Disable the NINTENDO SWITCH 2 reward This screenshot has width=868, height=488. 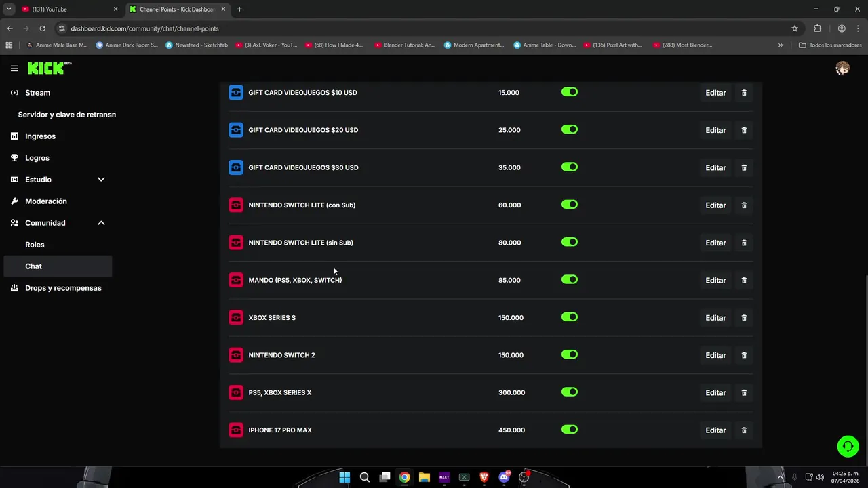click(570, 354)
